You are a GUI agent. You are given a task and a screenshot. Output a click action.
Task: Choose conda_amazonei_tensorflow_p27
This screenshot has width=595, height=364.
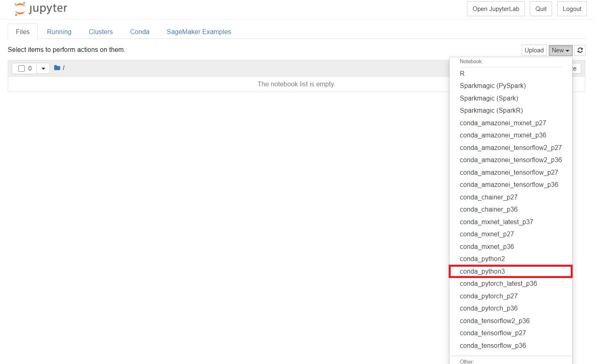[511, 172]
